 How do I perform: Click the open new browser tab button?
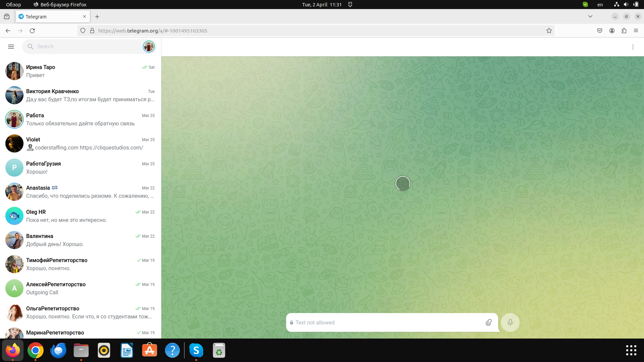click(x=97, y=17)
